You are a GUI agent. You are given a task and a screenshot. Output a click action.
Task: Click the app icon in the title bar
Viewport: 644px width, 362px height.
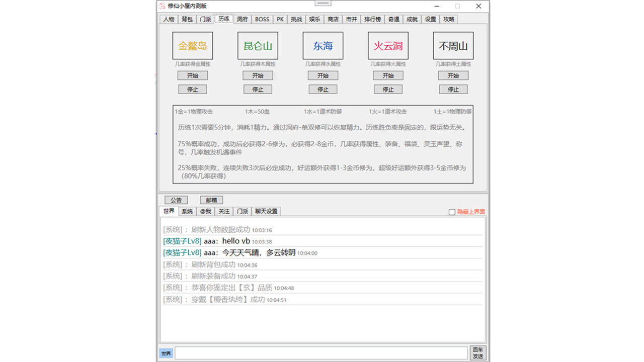tap(162, 6)
